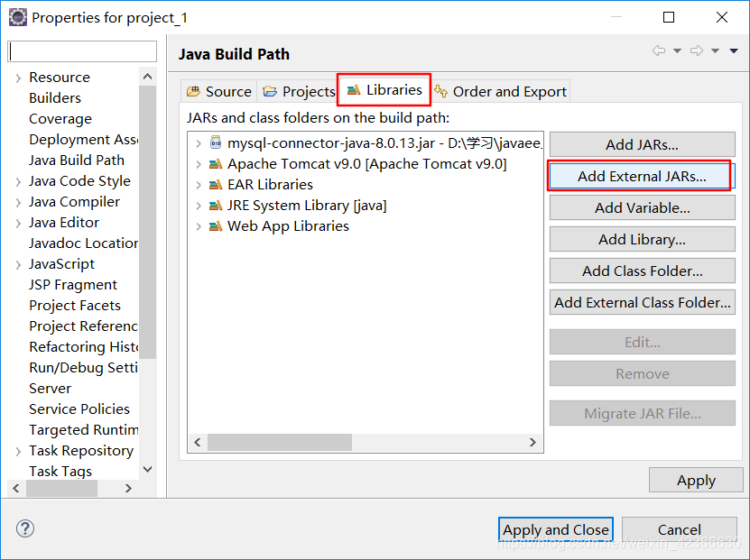
Task: Switch to the Order and Export tab
Action: (x=510, y=91)
